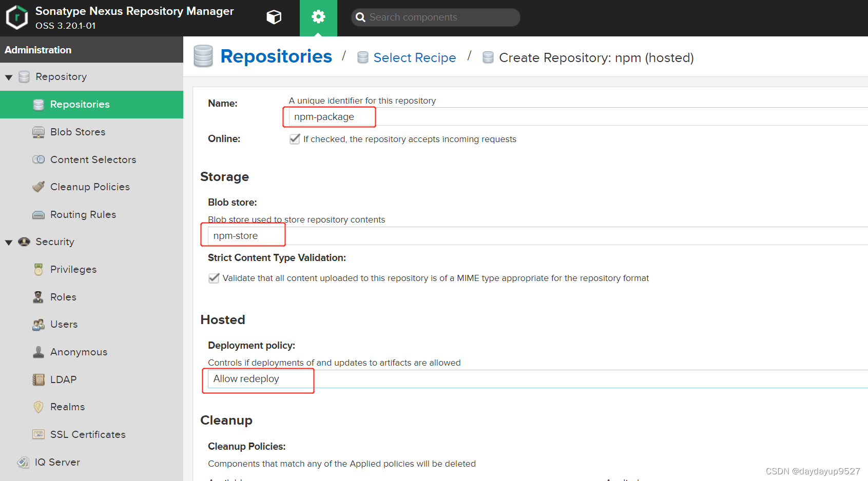Go back to Select Recipe breadcrumb
The height and width of the screenshot is (481, 868).
click(x=414, y=58)
